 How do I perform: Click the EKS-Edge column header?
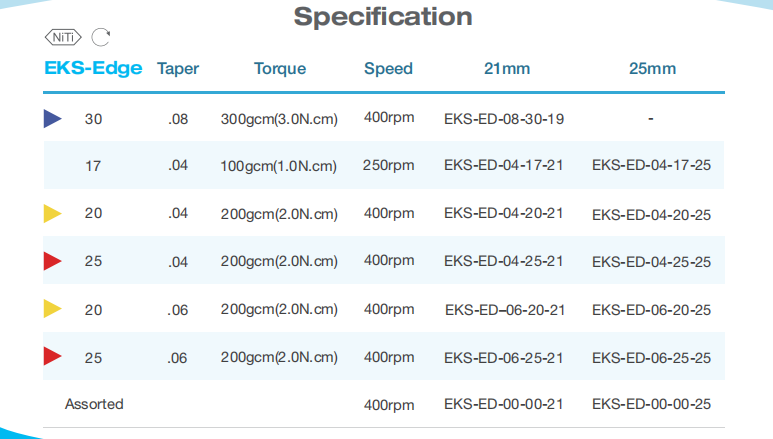pos(94,69)
